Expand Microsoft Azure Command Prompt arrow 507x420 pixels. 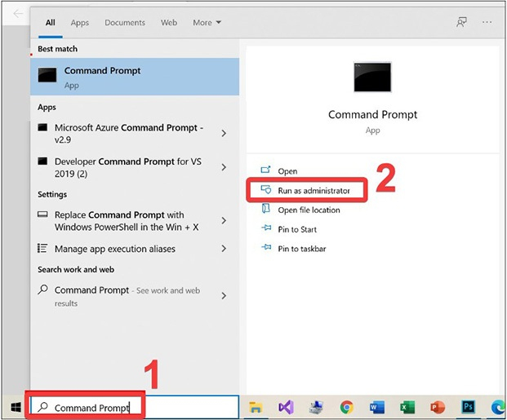pyautogui.click(x=224, y=134)
